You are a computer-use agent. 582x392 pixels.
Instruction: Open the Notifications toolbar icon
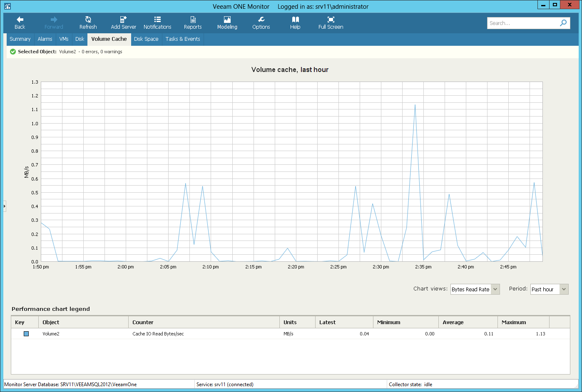tap(157, 20)
